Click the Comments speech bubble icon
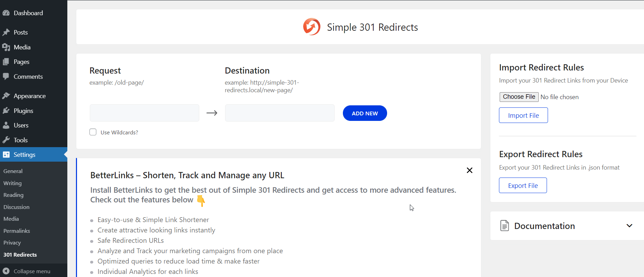 click(x=6, y=77)
